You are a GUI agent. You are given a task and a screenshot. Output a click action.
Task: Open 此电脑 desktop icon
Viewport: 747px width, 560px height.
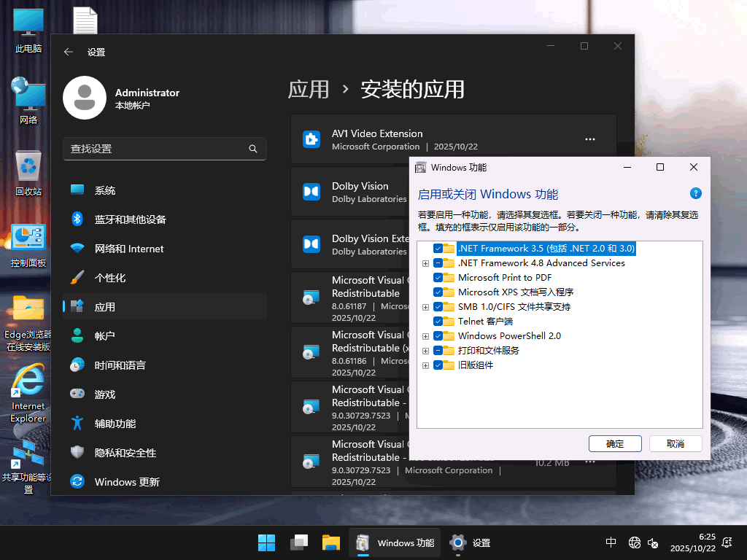tap(28, 31)
